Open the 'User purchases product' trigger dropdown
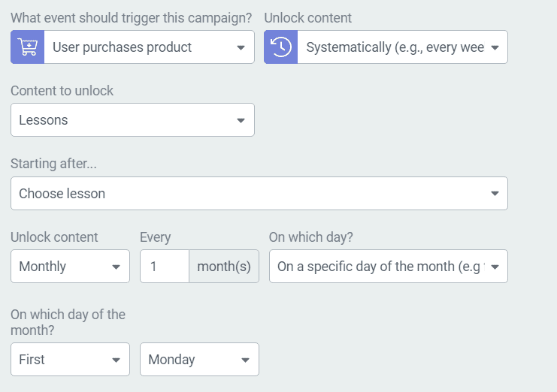Image resolution: width=557 pixels, height=392 pixels. click(149, 47)
